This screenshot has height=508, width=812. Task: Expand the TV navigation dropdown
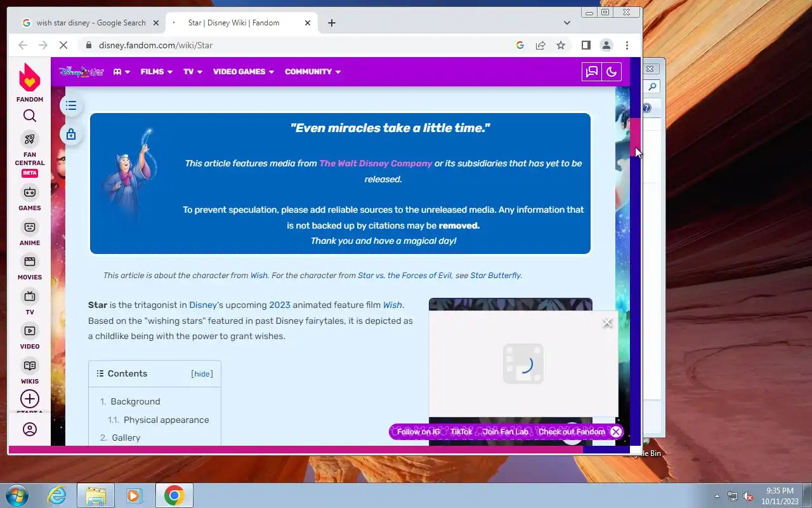[193, 72]
